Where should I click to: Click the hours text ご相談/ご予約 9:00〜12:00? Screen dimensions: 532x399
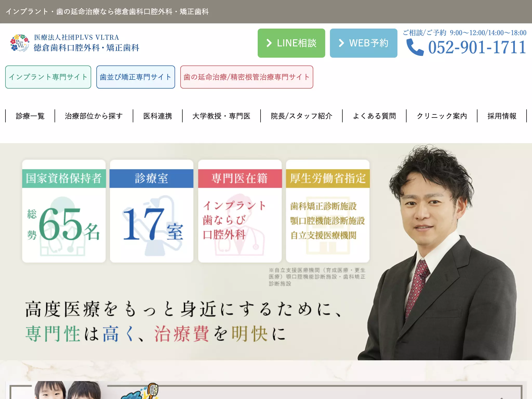(x=464, y=33)
